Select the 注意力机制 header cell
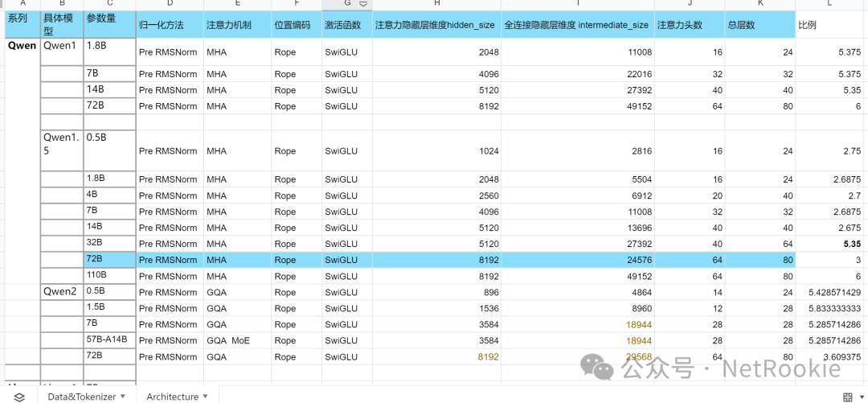This screenshot has height=403, width=868. click(x=237, y=25)
